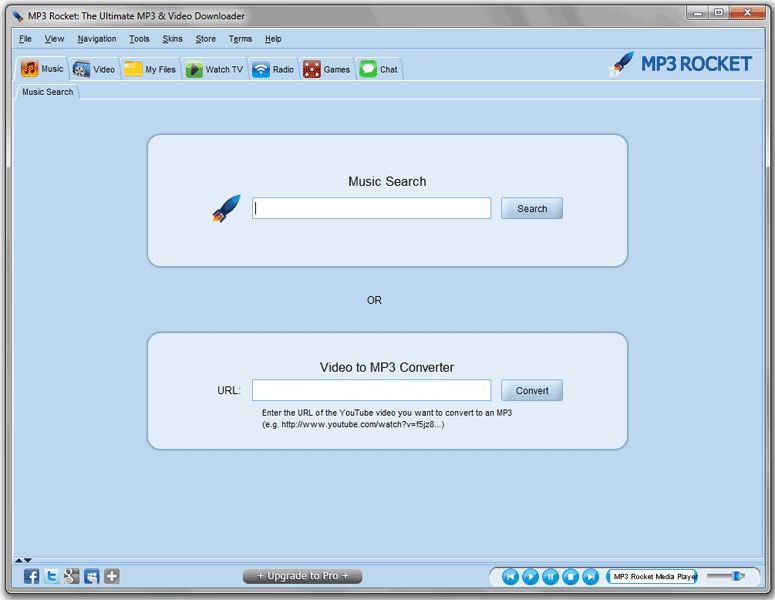
Task: Click the small collapse arrows above social icons
Action: click(23, 560)
